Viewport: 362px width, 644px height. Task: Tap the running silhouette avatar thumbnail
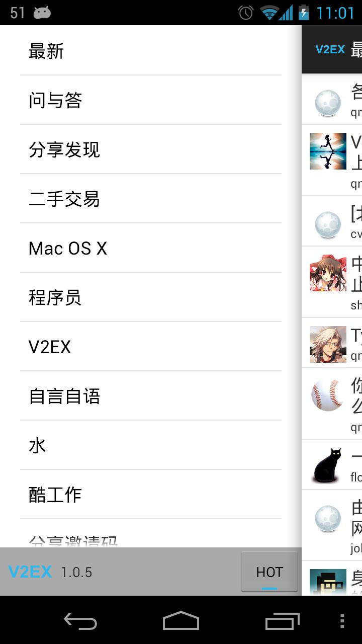[x=328, y=151]
